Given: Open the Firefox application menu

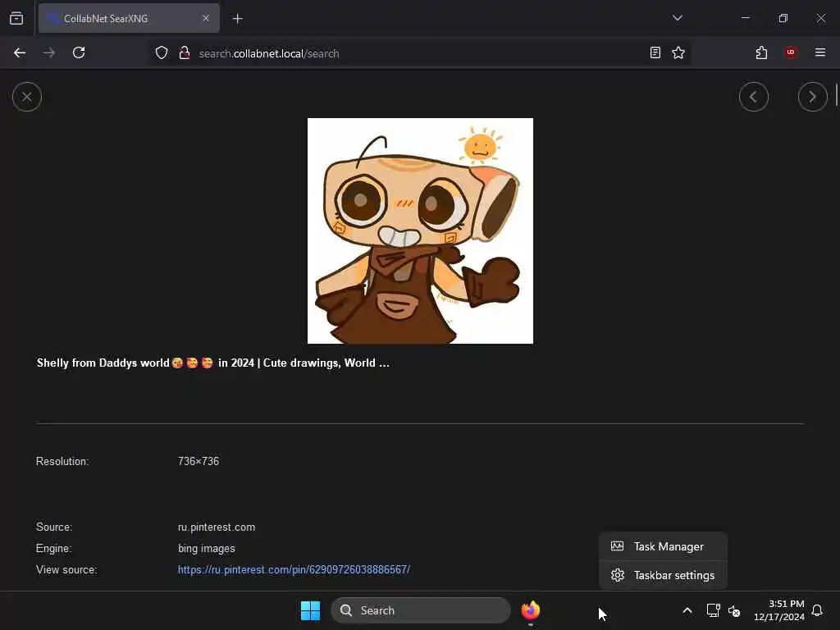Looking at the screenshot, I should pos(819,53).
